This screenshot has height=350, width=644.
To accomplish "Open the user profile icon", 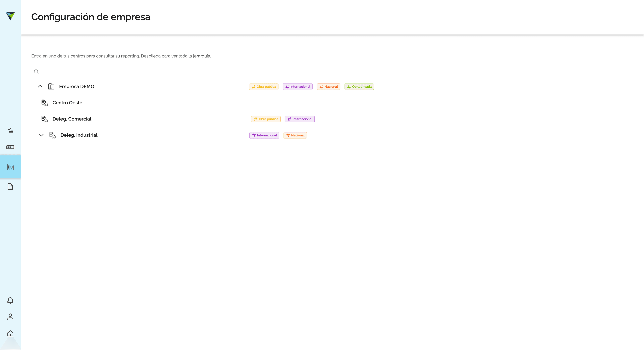I will 10,317.
